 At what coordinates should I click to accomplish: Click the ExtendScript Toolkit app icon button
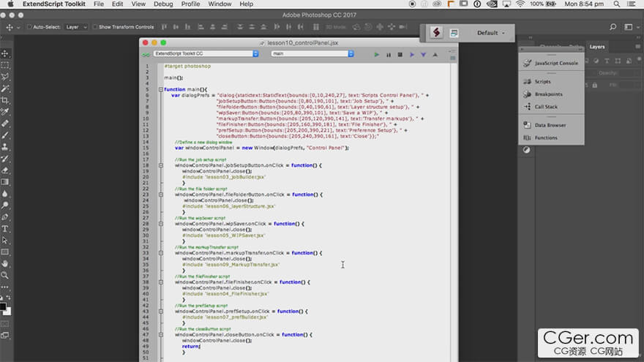point(436,32)
